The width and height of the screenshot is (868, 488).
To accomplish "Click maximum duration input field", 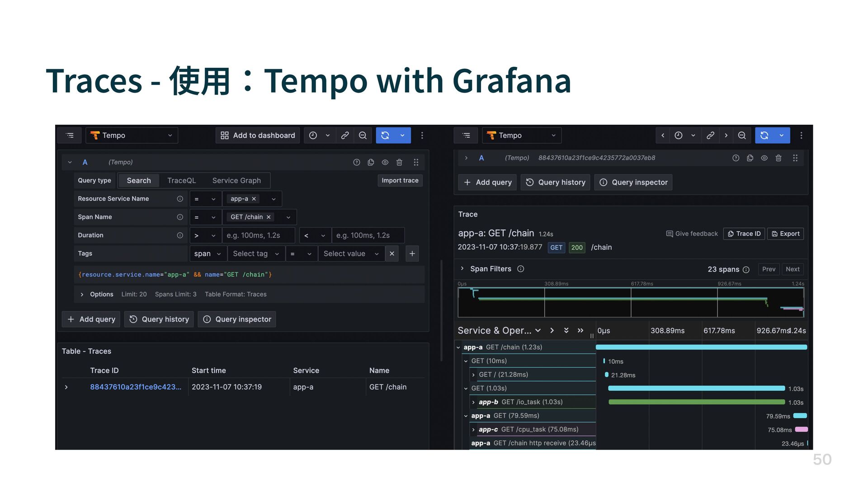I will coord(368,235).
